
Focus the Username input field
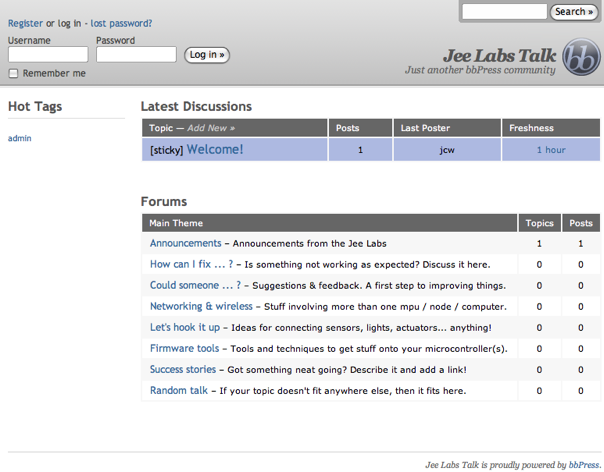pos(48,54)
